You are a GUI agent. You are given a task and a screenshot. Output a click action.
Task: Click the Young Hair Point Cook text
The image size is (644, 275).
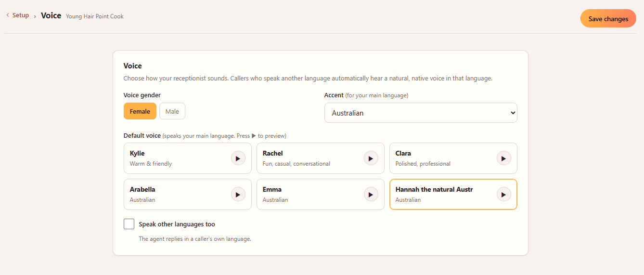95,16
